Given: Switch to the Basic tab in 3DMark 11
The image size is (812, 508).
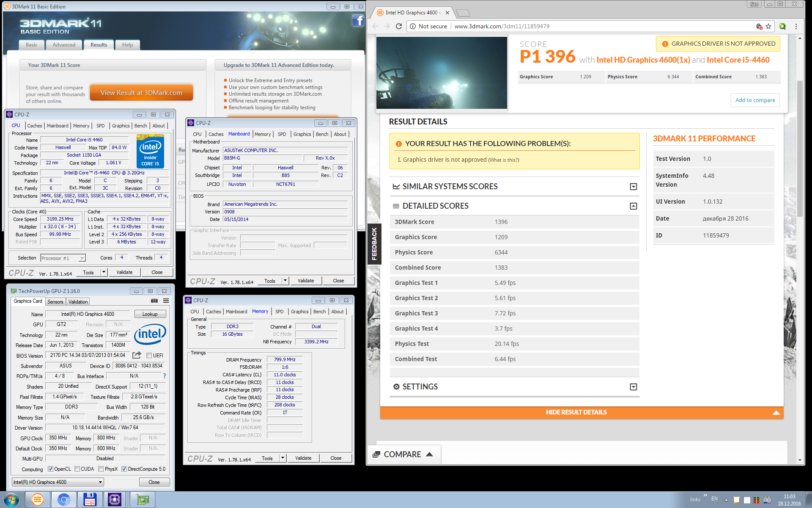Looking at the screenshot, I should point(31,45).
